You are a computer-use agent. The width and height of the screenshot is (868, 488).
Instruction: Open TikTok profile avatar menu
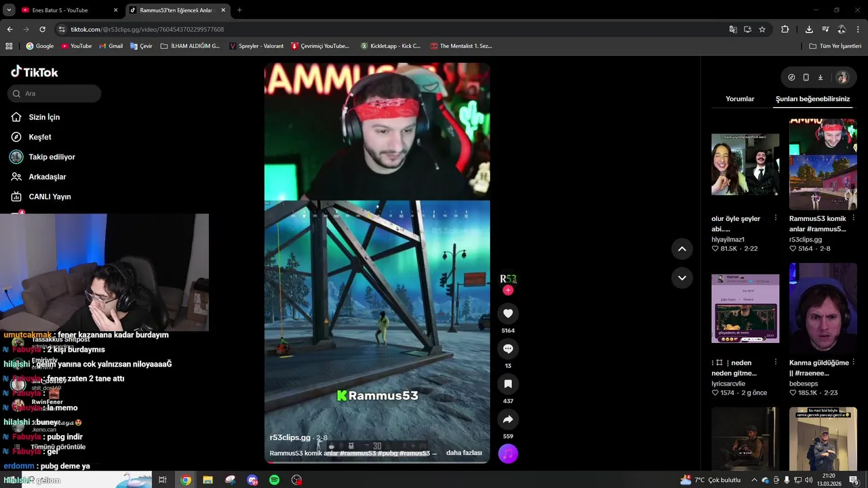[x=842, y=77]
